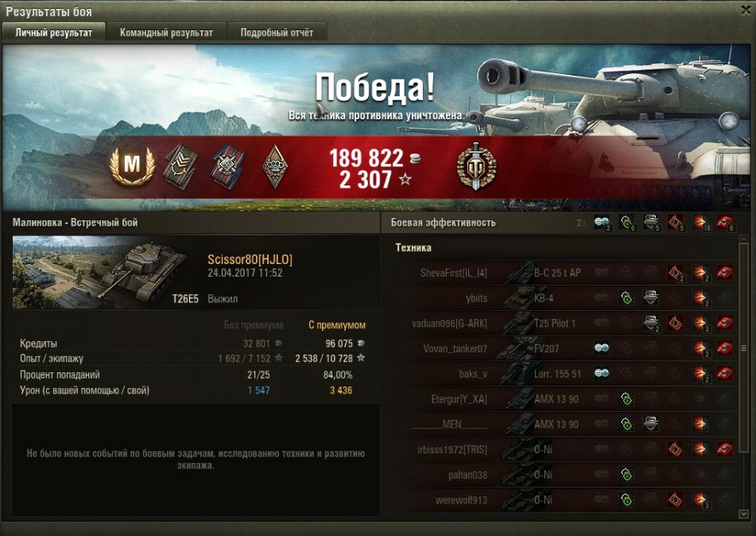Viewport: 756px width, 536px height.
Task: Click the damage dealt summary icon
Action: point(700,223)
